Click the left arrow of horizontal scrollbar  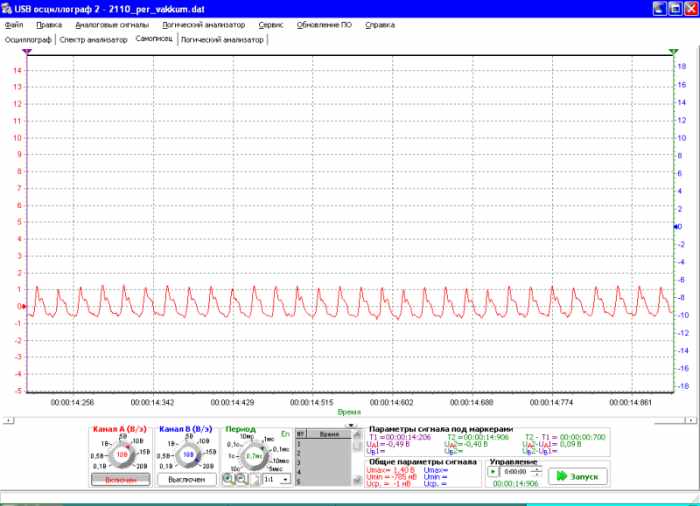(8, 420)
